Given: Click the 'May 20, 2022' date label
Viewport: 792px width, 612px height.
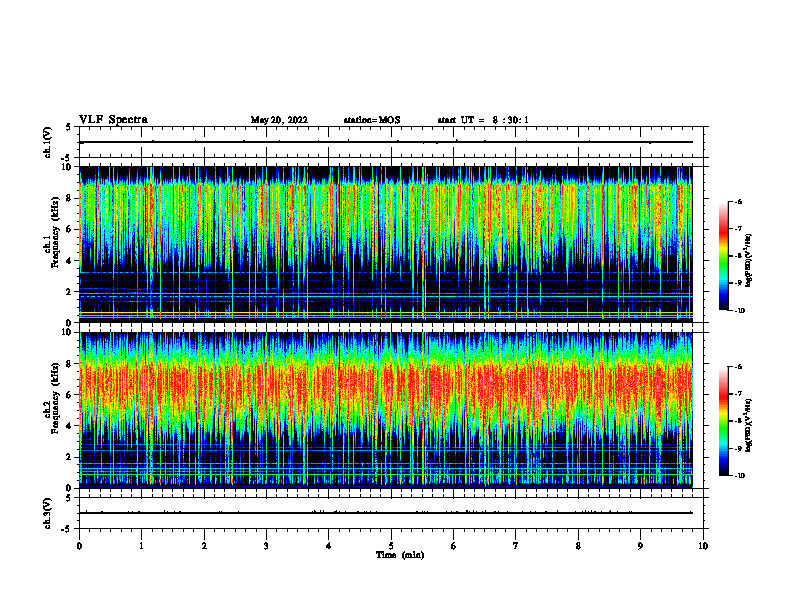Looking at the screenshot, I should point(279,120).
